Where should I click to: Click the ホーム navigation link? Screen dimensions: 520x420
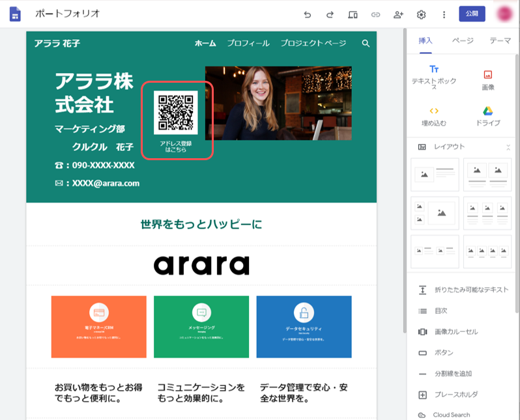(205, 44)
